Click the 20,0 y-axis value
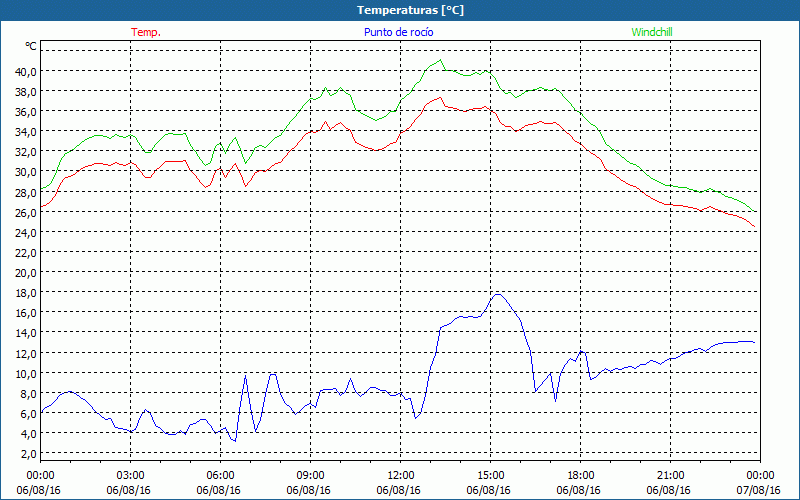Image resolution: width=800 pixels, height=500 pixels. [x=26, y=273]
